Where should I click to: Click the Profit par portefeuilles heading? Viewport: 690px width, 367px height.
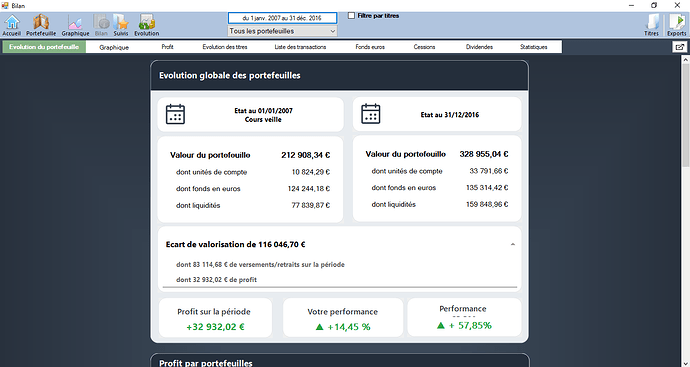coord(206,363)
